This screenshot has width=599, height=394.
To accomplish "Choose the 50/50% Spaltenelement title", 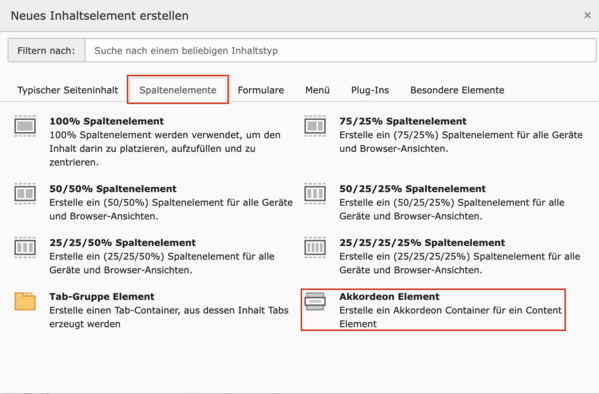I will click(x=113, y=189).
